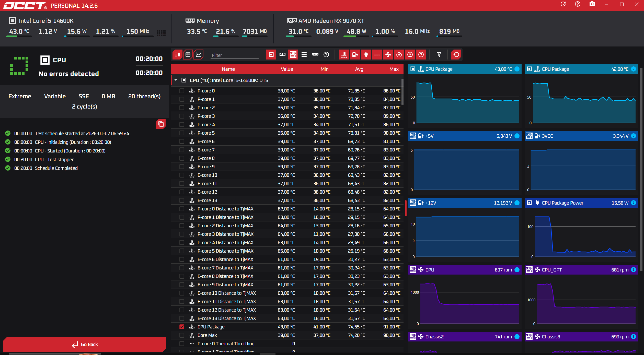
Task: Click the reset min/max values icon
Action: [456, 55]
